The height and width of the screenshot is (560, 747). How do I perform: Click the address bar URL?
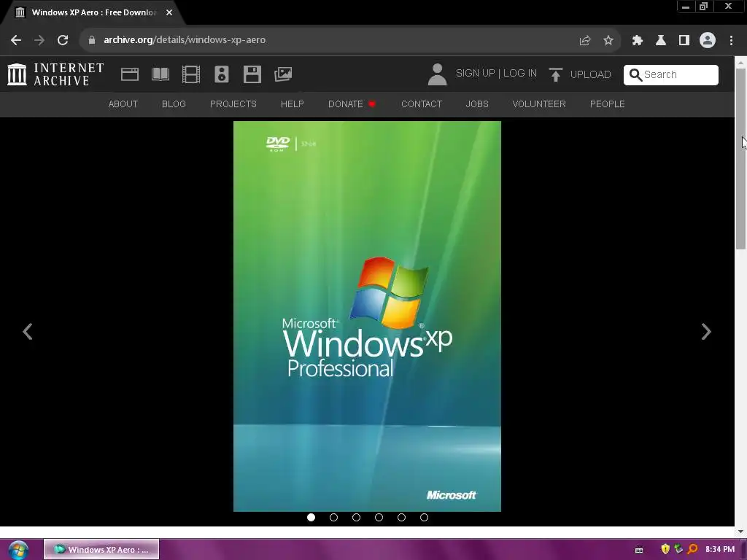(185, 40)
